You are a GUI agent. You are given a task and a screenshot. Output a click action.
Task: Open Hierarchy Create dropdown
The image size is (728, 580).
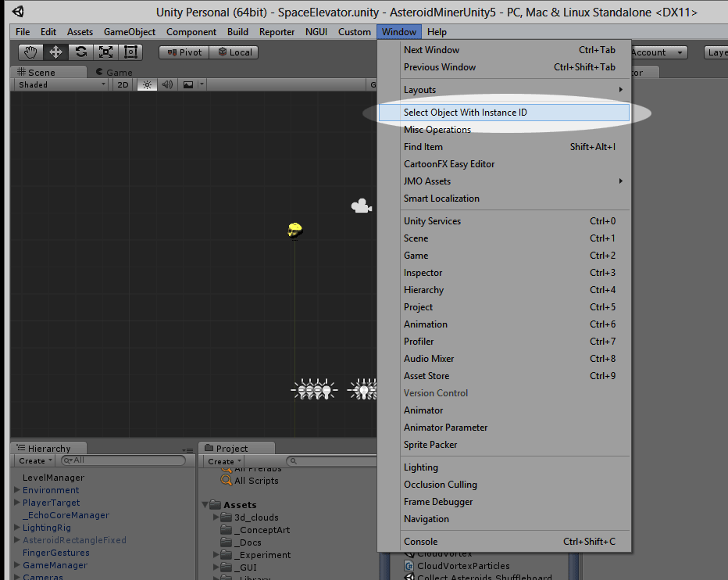point(35,460)
